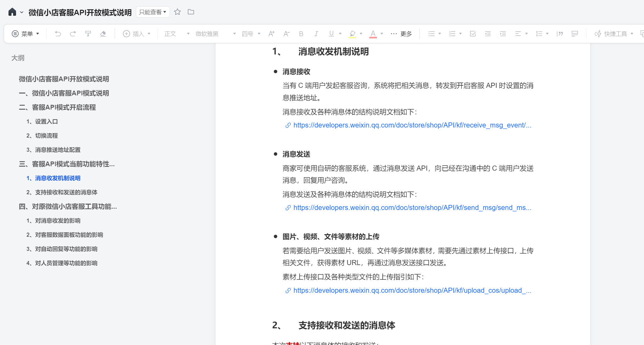
Task: Jump to 三、客服API模式当前功能特性
Action: coord(67,164)
